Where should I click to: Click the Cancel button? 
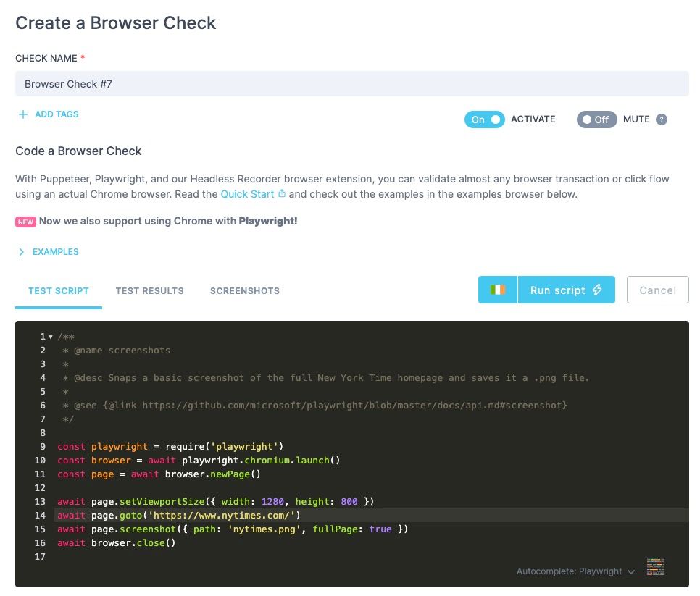657,290
